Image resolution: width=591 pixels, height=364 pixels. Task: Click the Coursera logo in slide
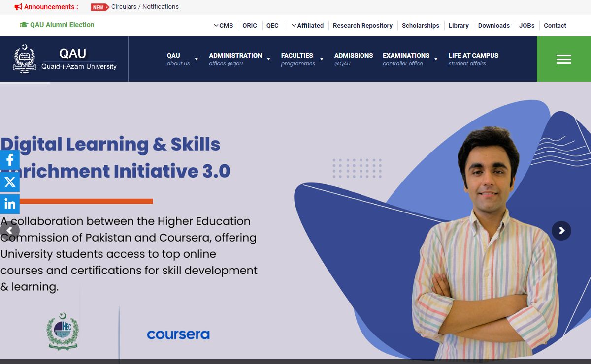pos(178,334)
